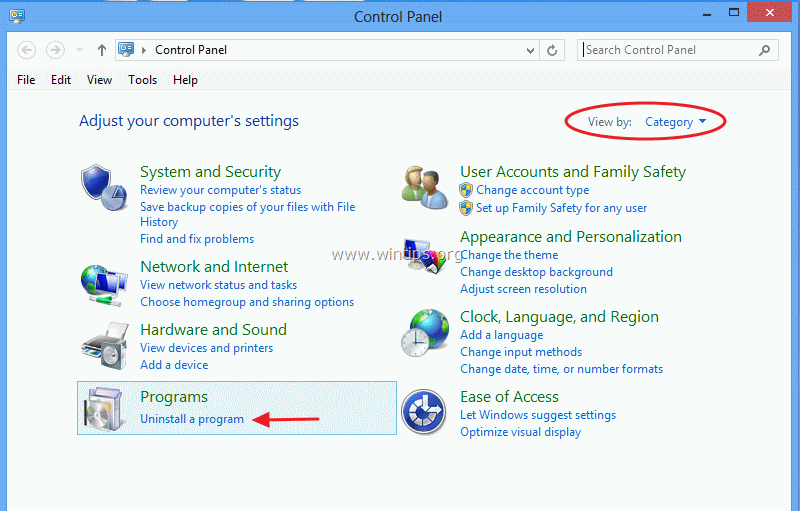800x511 pixels.
Task: Open Appearance and Personalization category
Action: [571, 237]
